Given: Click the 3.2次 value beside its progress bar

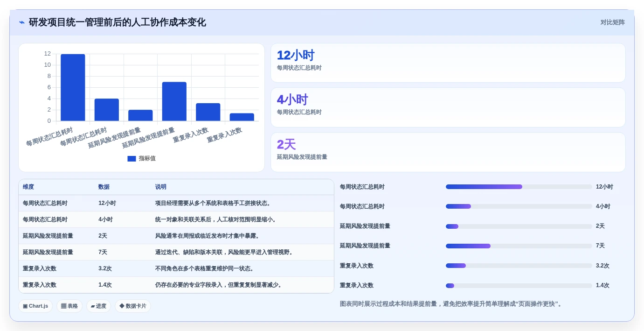Looking at the screenshot, I should point(602,266).
